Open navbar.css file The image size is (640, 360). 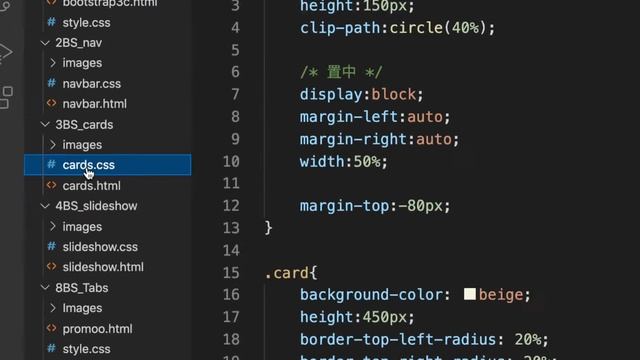click(x=91, y=84)
